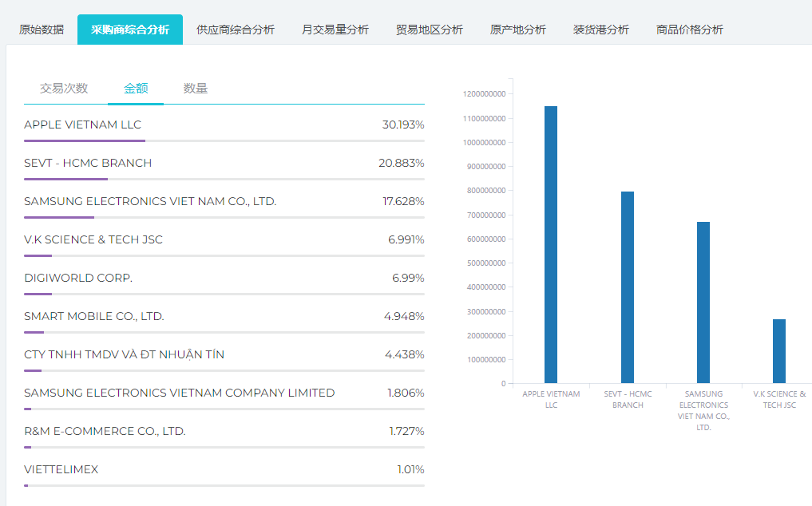Switch to the 原始数据 tab
812x506 pixels.
point(42,30)
